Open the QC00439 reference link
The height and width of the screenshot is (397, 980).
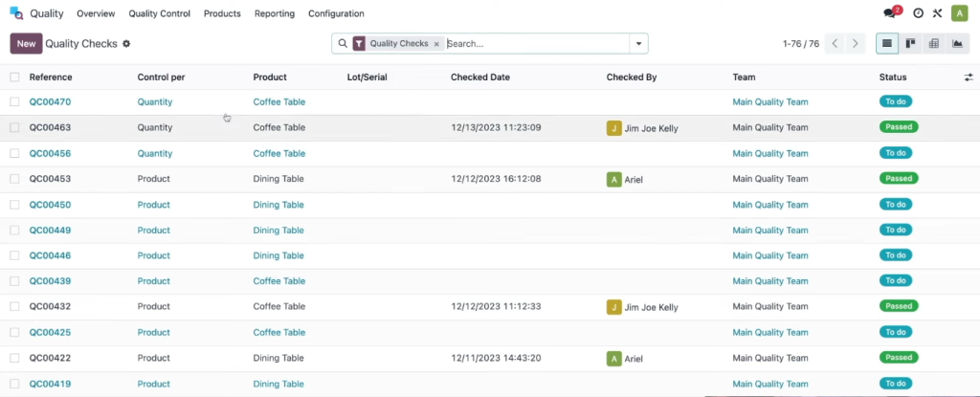pos(50,281)
